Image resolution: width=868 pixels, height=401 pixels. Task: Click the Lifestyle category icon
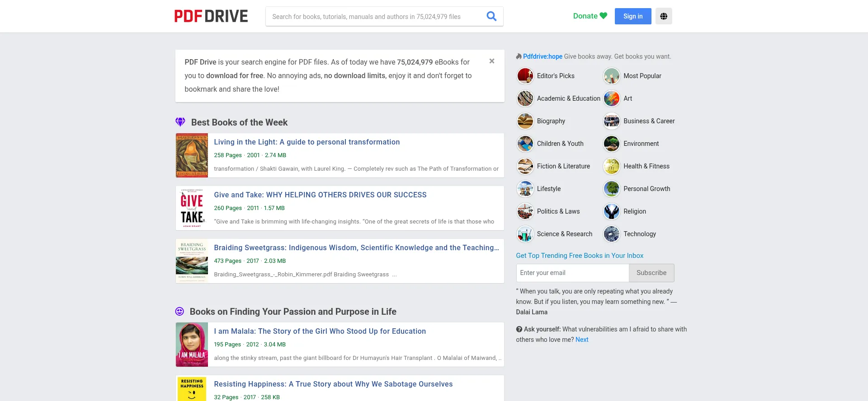click(x=525, y=189)
